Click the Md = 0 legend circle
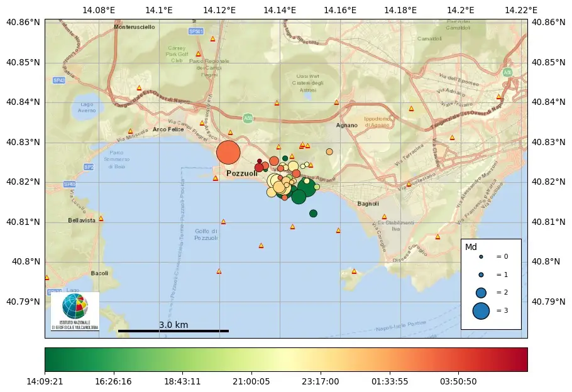572x392 pixels. pyautogui.click(x=481, y=257)
